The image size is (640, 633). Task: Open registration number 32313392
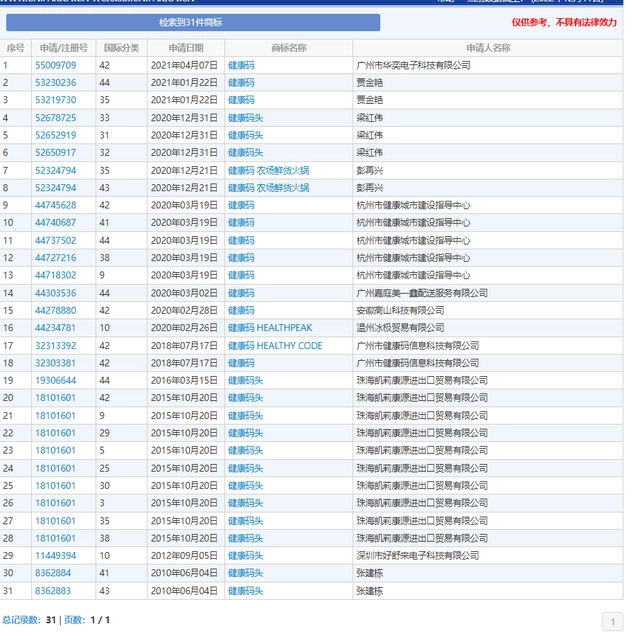[56, 346]
